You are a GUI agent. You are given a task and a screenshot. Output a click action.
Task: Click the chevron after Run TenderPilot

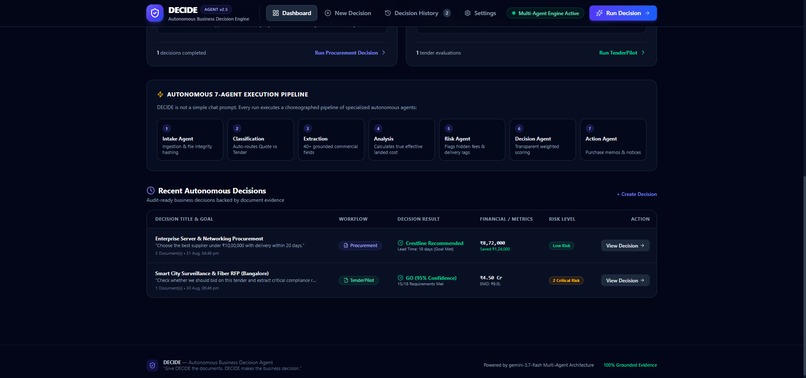tap(643, 52)
